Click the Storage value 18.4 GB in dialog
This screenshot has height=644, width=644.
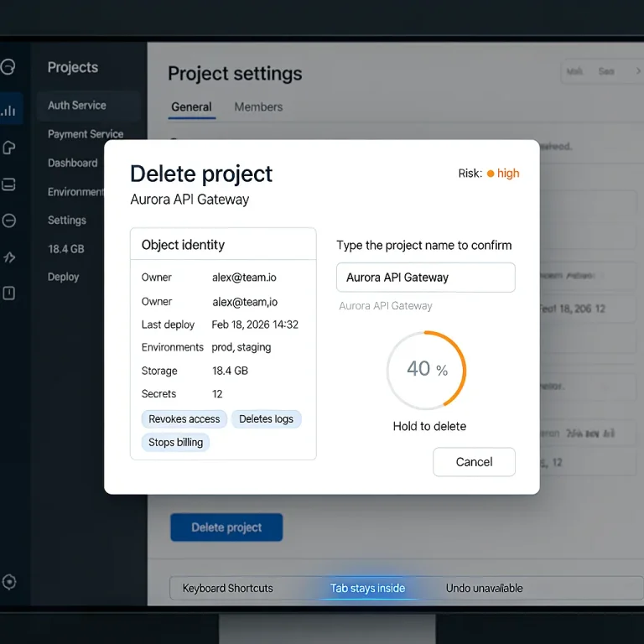click(x=230, y=371)
